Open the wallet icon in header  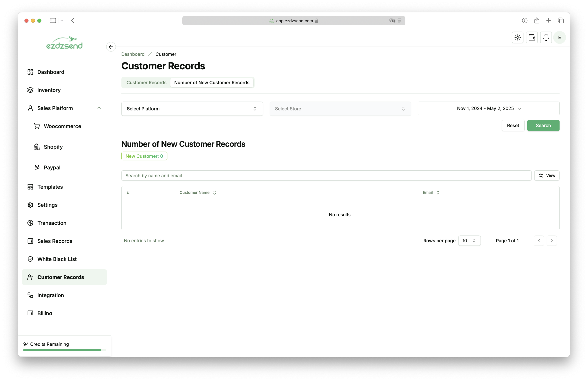[x=532, y=38]
